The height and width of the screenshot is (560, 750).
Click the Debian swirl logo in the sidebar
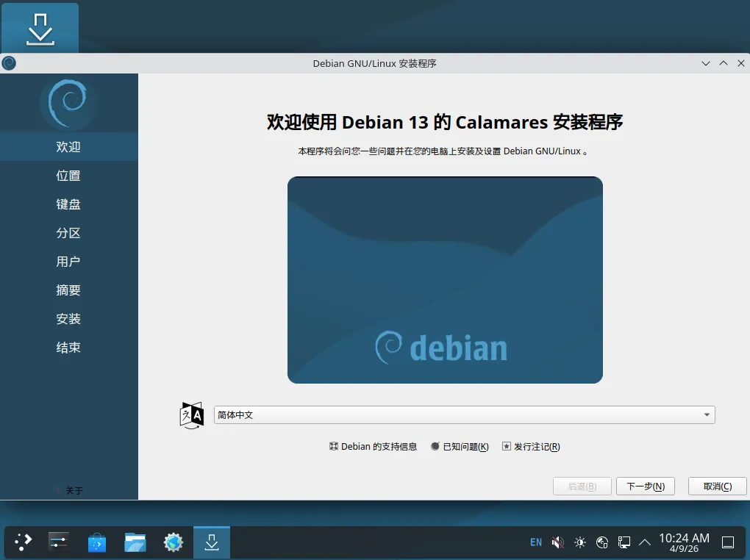[68, 104]
